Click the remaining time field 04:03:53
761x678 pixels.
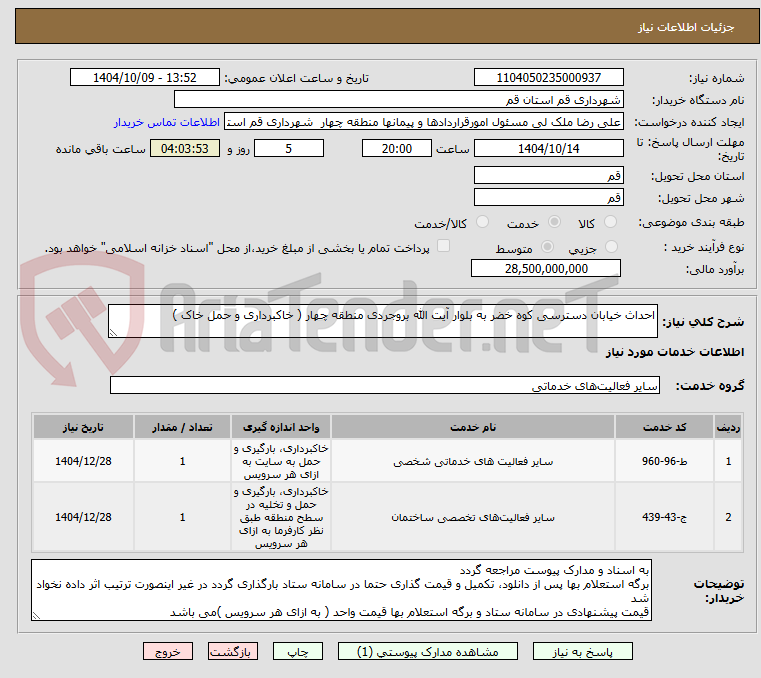tap(184, 148)
